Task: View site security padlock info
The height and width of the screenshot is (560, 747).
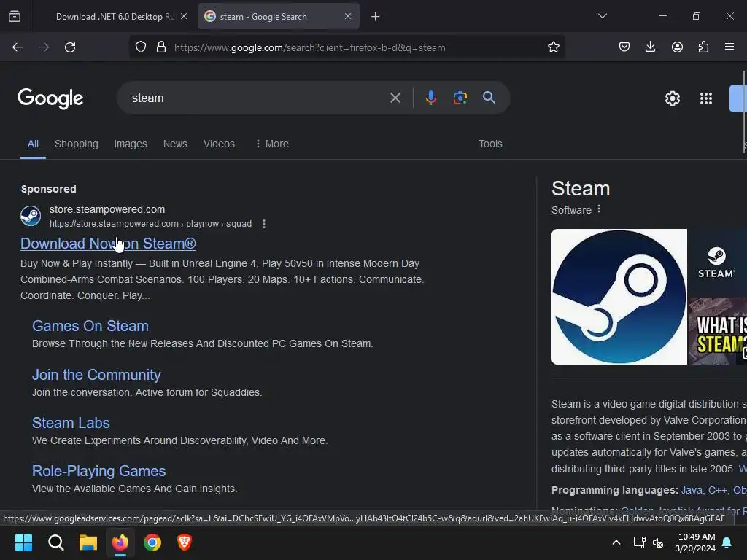Action: 161,47
